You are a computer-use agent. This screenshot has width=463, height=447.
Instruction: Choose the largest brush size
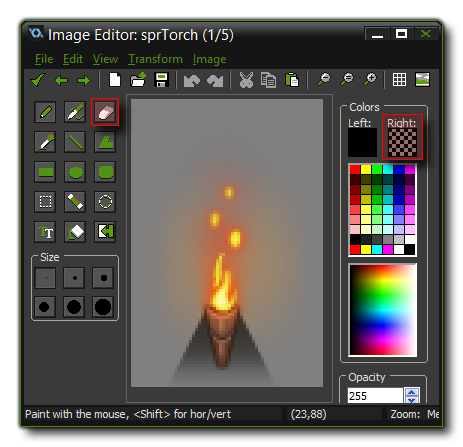point(103,307)
